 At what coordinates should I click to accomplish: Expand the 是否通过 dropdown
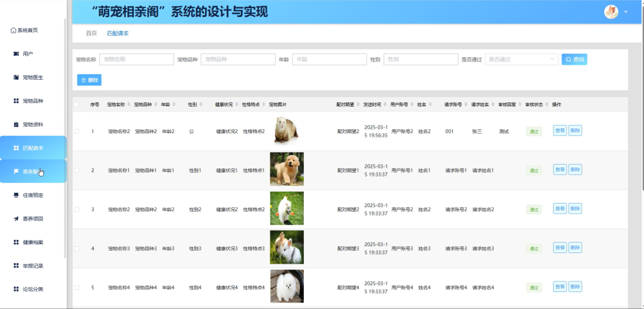click(521, 60)
